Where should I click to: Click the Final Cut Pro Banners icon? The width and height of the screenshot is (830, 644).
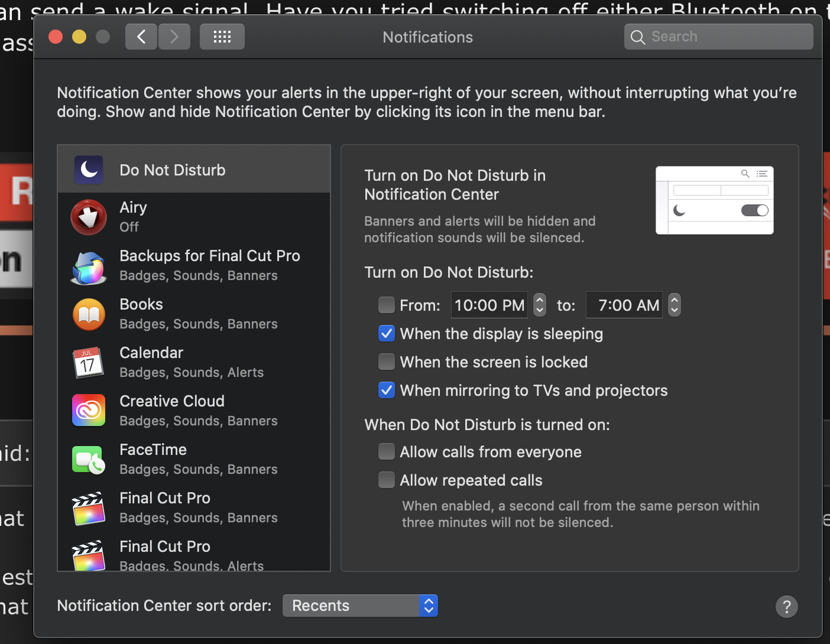[x=89, y=508]
